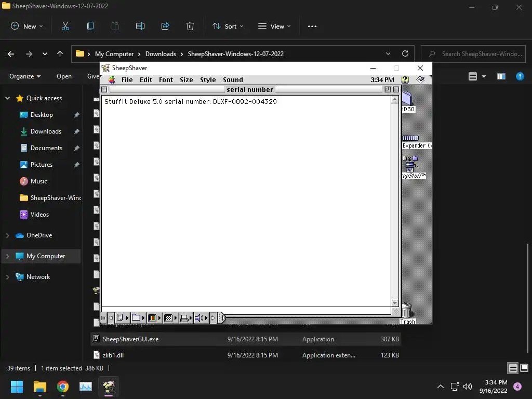
Task: Open the Mac Font menu
Action: tap(166, 79)
